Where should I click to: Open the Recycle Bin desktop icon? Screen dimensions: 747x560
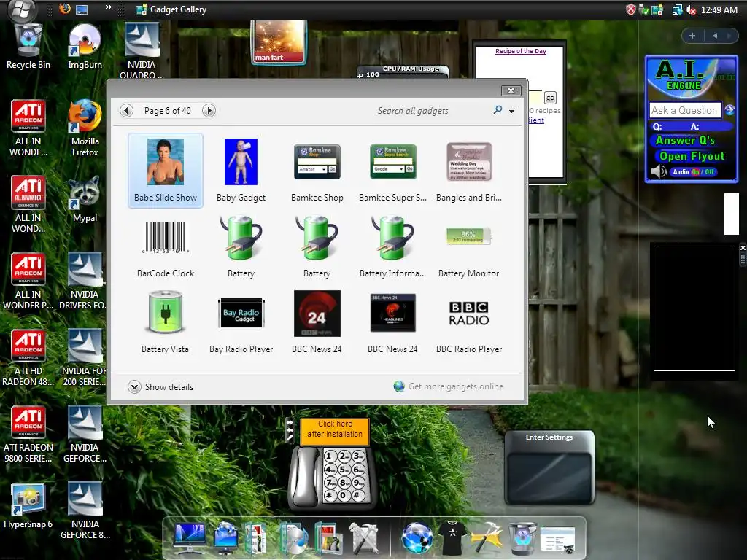point(28,46)
